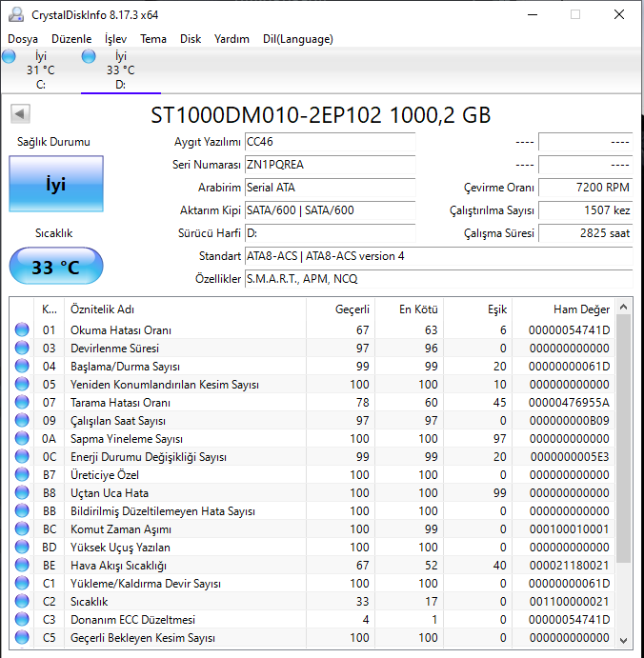Click the previous disk arrow button
The image size is (644, 658).
(20, 113)
